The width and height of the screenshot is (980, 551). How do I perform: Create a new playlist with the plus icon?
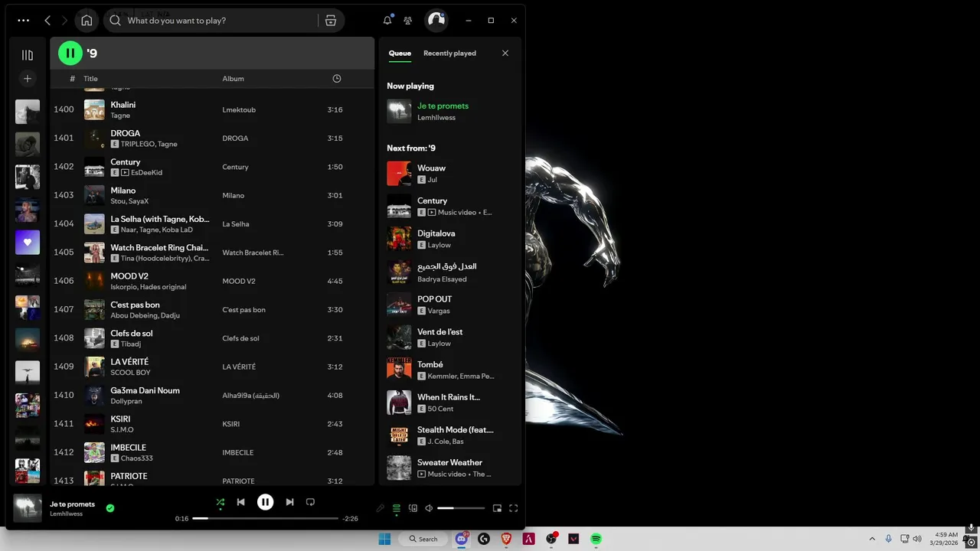(x=28, y=79)
